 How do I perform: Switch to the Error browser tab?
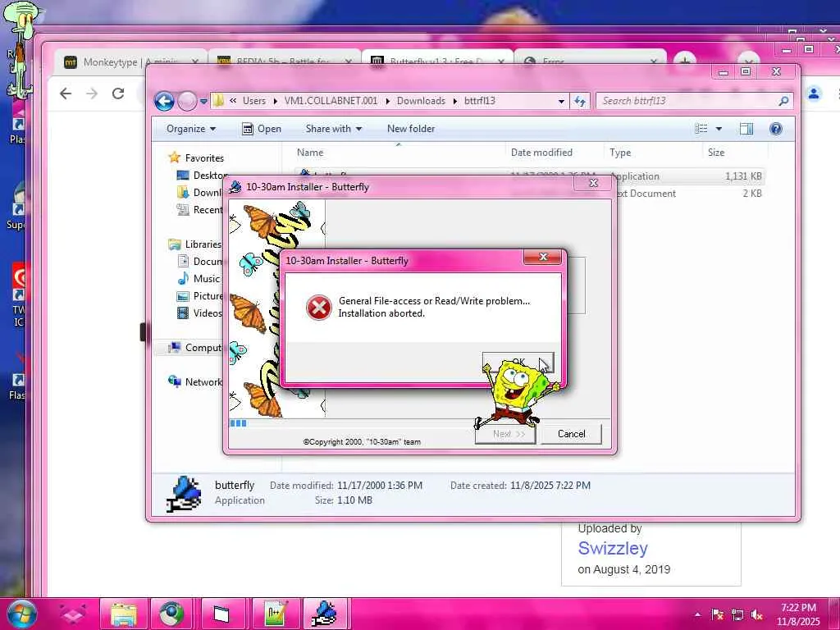point(591,62)
